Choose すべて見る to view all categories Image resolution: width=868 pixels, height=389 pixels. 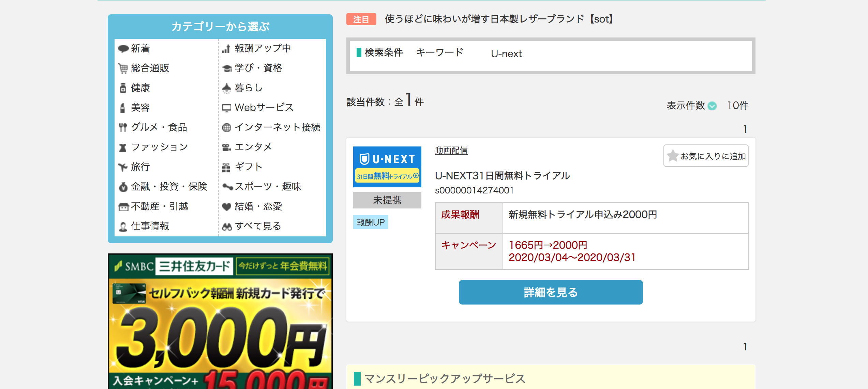[x=258, y=226]
